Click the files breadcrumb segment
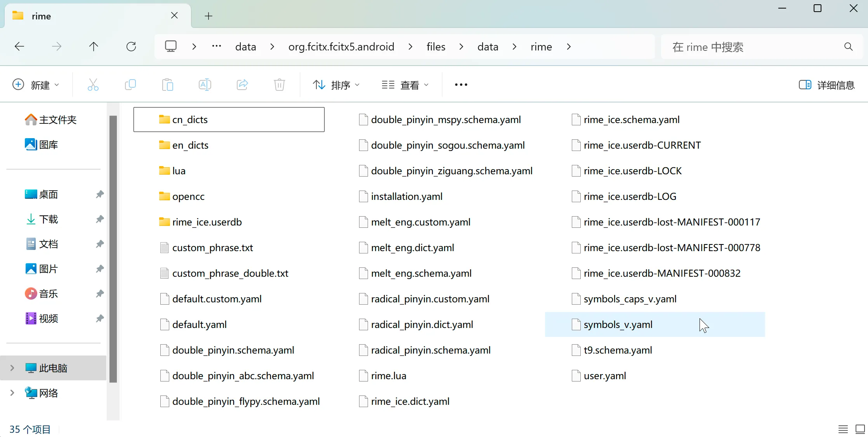 coord(436,47)
